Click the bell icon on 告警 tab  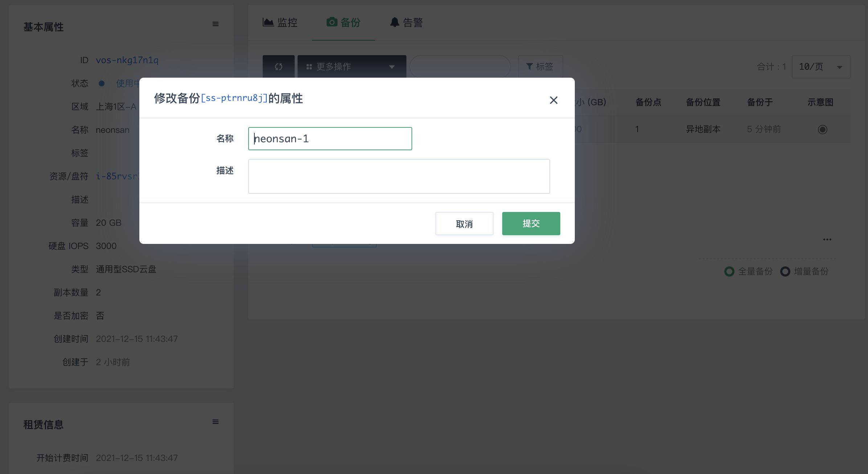(x=394, y=22)
